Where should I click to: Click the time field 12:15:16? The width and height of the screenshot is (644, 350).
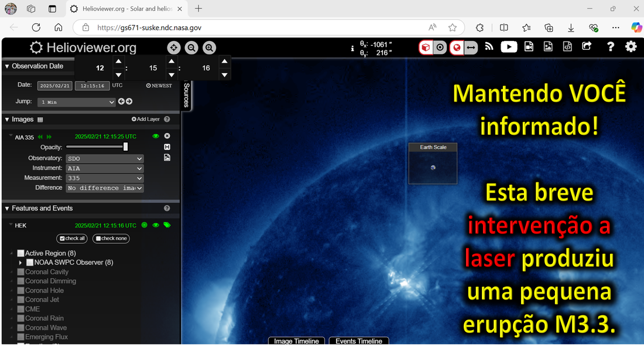pyautogui.click(x=92, y=86)
